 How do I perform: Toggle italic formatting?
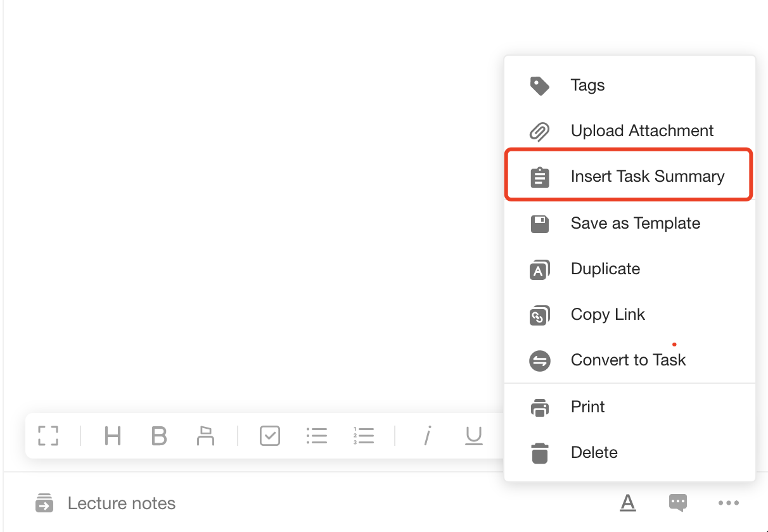click(x=427, y=436)
